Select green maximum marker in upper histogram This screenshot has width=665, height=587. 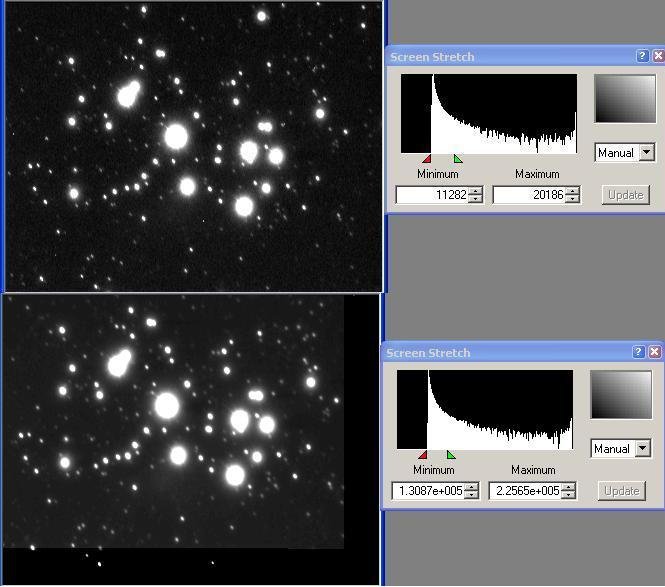click(x=458, y=159)
